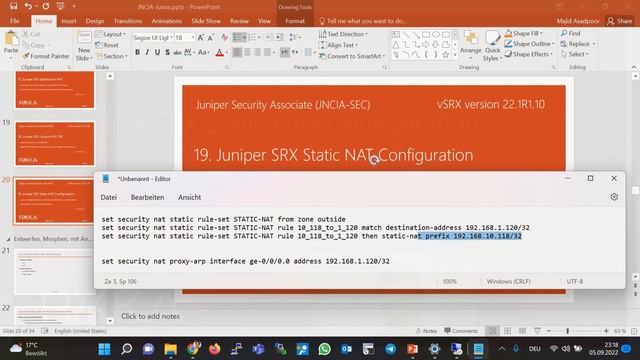Open File Explorer from taskbar
This screenshot has height=360, width=640.
click(x=171, y=349)
